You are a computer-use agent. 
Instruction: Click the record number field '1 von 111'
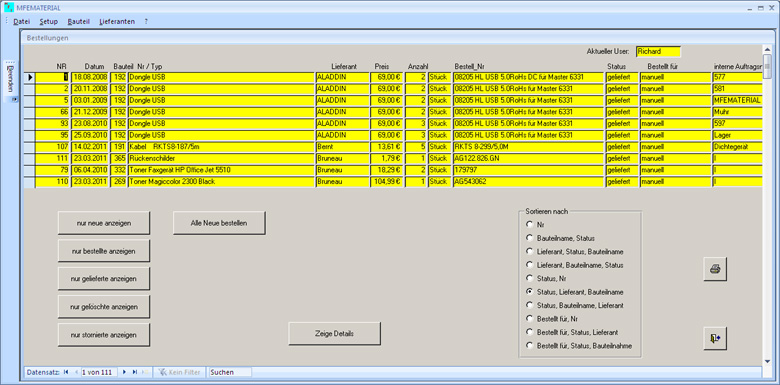[x=99, y=372]
